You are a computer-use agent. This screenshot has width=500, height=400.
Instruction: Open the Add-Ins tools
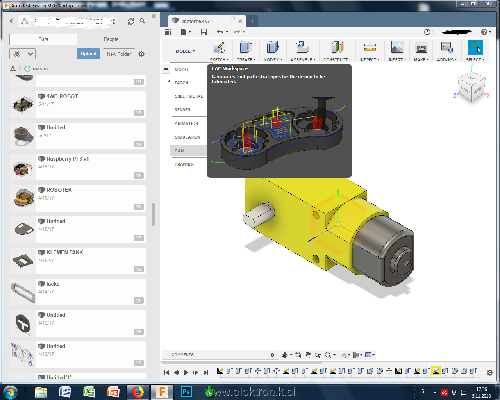[446, 50]
